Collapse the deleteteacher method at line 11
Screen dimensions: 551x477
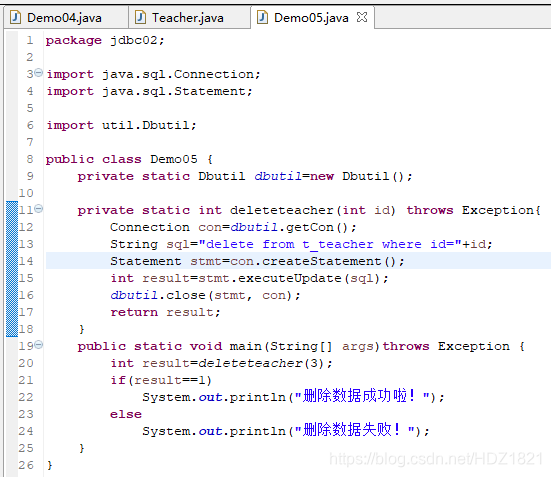pos(39,209)
